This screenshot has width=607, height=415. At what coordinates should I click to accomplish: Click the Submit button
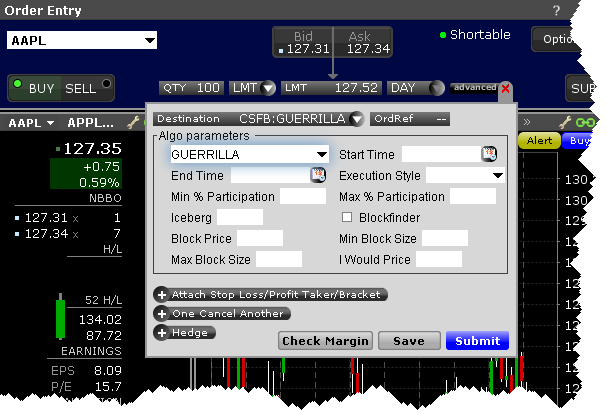[x=477, y=341]
